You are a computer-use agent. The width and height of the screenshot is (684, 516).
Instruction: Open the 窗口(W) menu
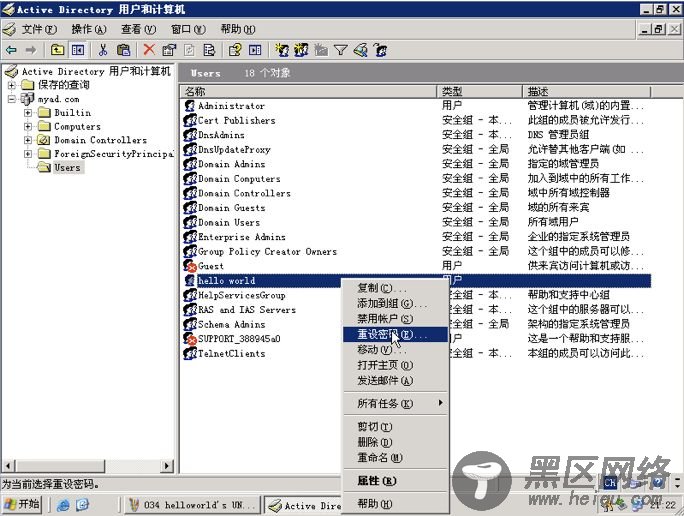pyautogui.click(x=188, y=29)
